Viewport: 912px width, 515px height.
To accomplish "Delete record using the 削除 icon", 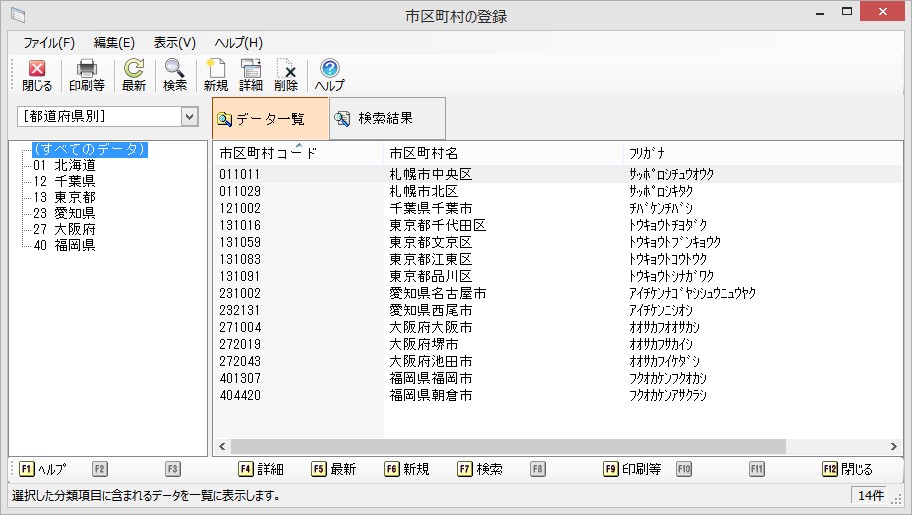I will [286, 75].
